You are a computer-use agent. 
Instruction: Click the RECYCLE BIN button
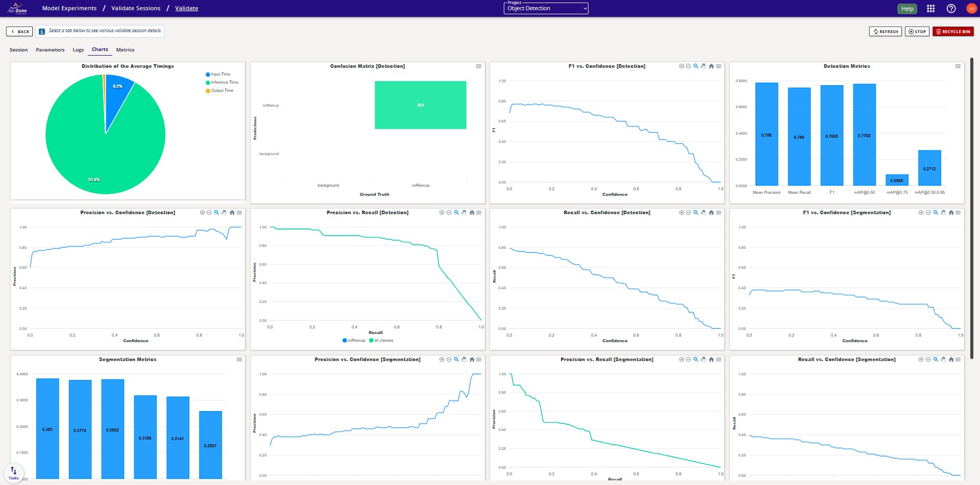(952, 31)
